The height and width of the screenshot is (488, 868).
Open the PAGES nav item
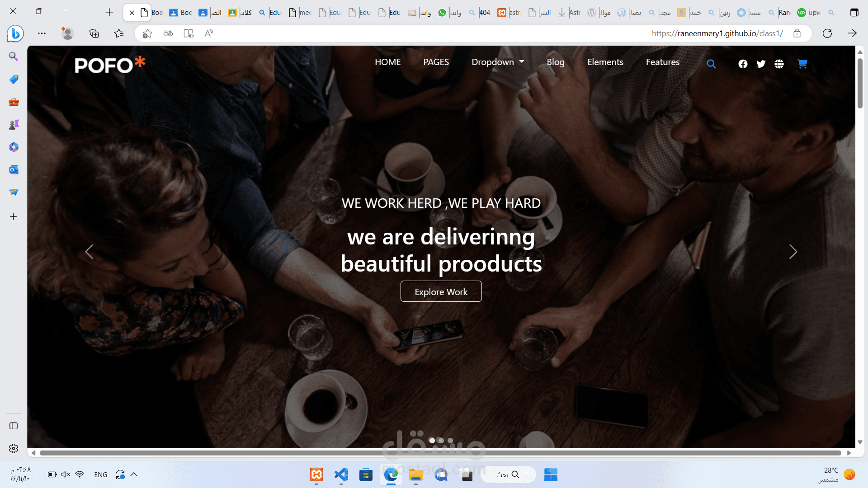coord(436,62)
